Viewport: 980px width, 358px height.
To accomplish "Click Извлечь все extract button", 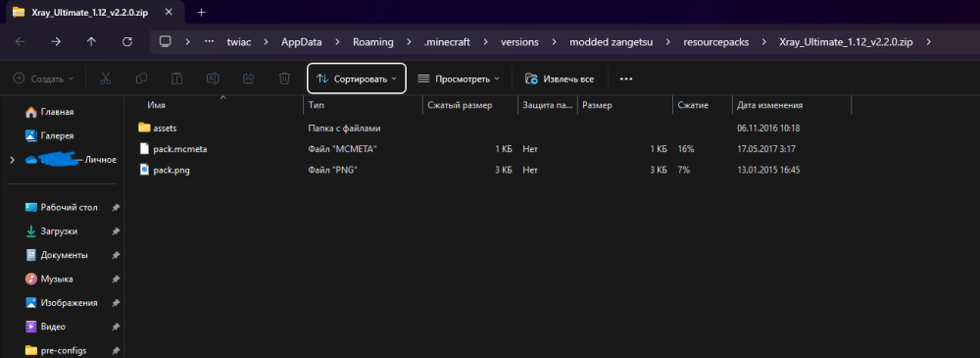I will point(560,78).
